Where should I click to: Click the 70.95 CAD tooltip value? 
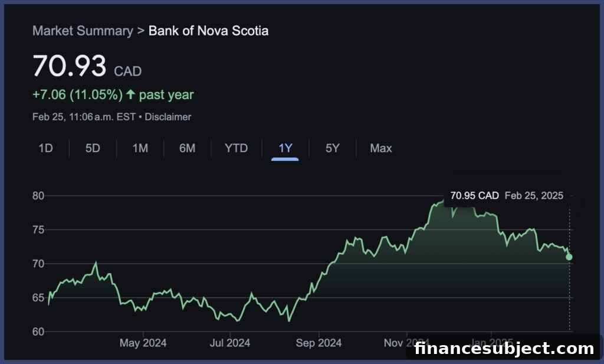(x=475, y=196)
